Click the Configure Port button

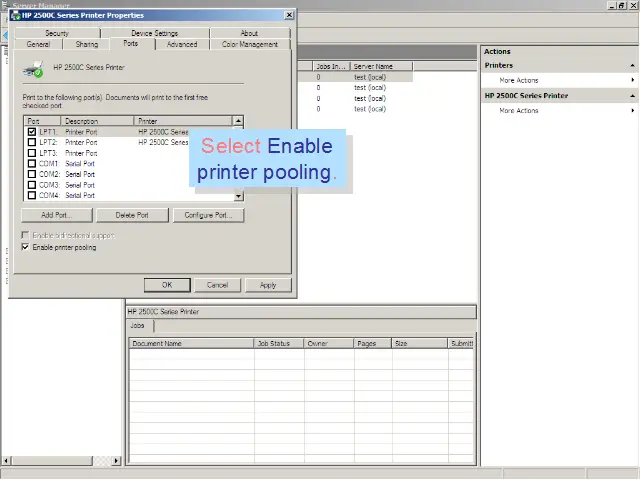pos(209,215)
